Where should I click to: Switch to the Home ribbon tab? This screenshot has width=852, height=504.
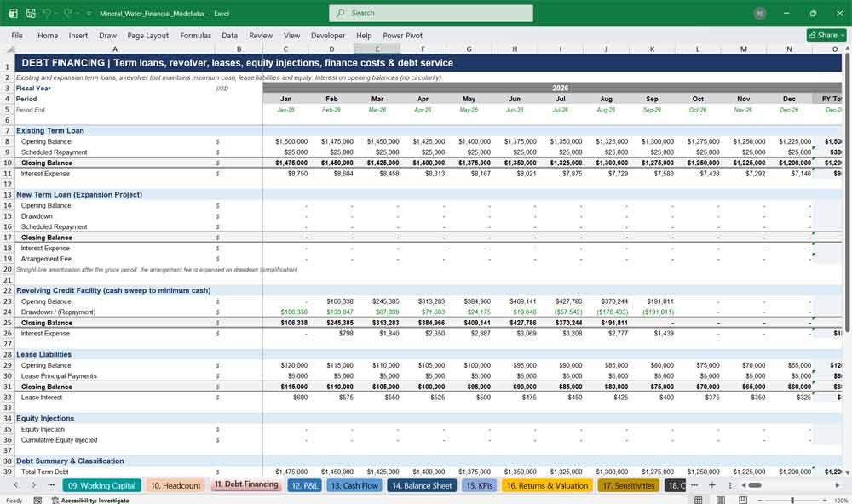[x=48, y=35]
